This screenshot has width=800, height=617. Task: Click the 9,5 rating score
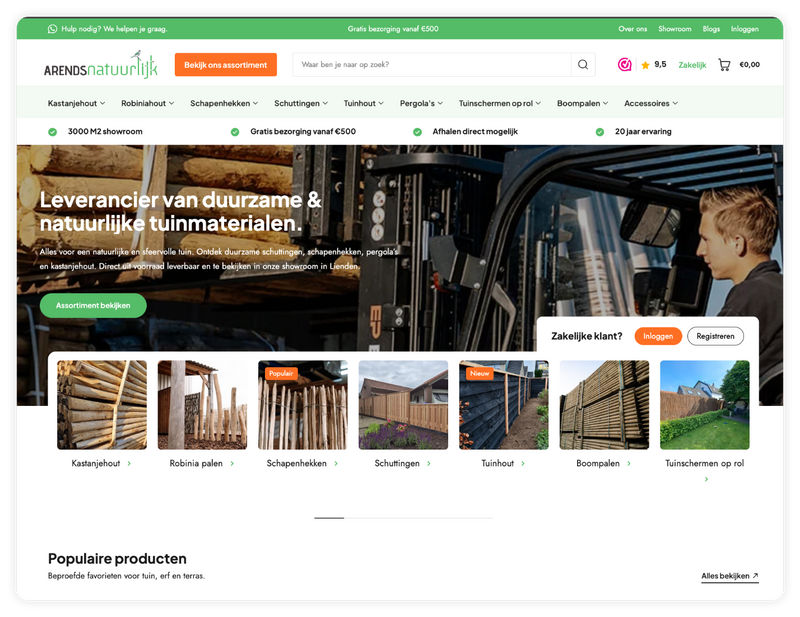point(660,64)
